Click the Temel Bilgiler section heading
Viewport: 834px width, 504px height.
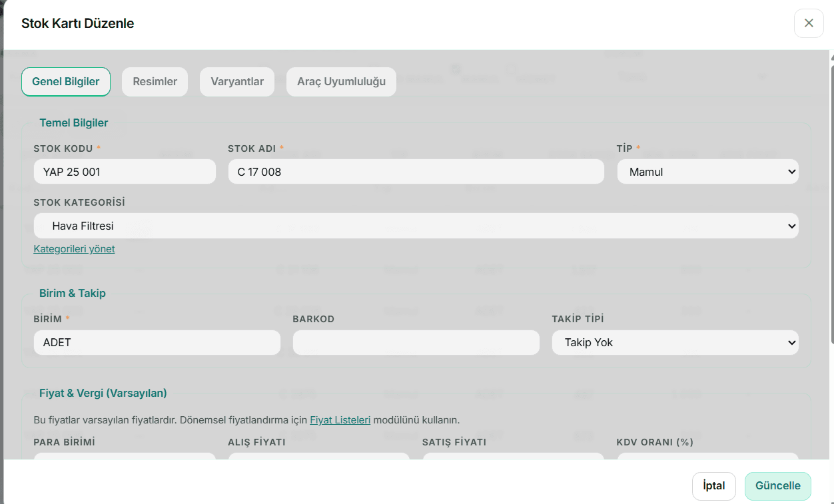pyautogui.click(x=74, y=123)
